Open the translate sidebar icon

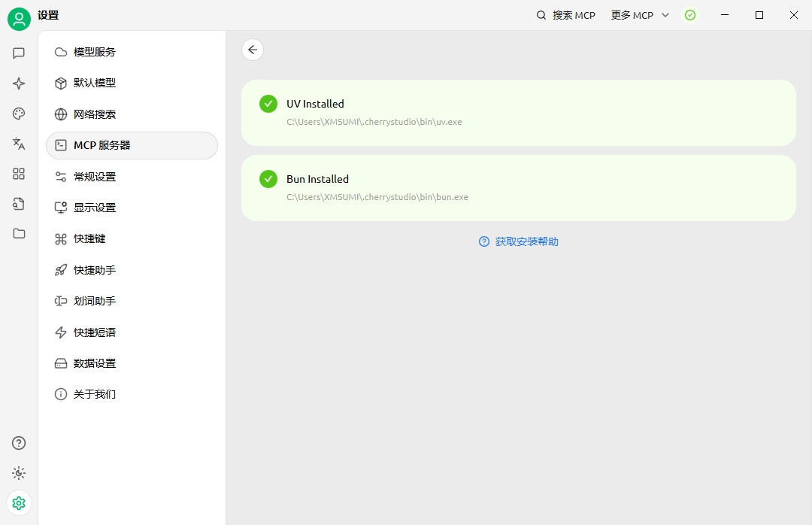click(19, 144)
